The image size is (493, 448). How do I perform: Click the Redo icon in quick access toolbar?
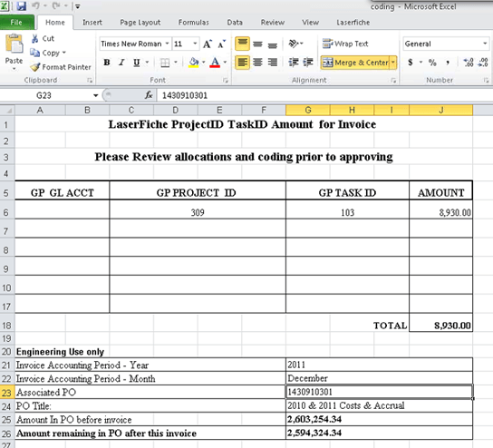(56, 5)
